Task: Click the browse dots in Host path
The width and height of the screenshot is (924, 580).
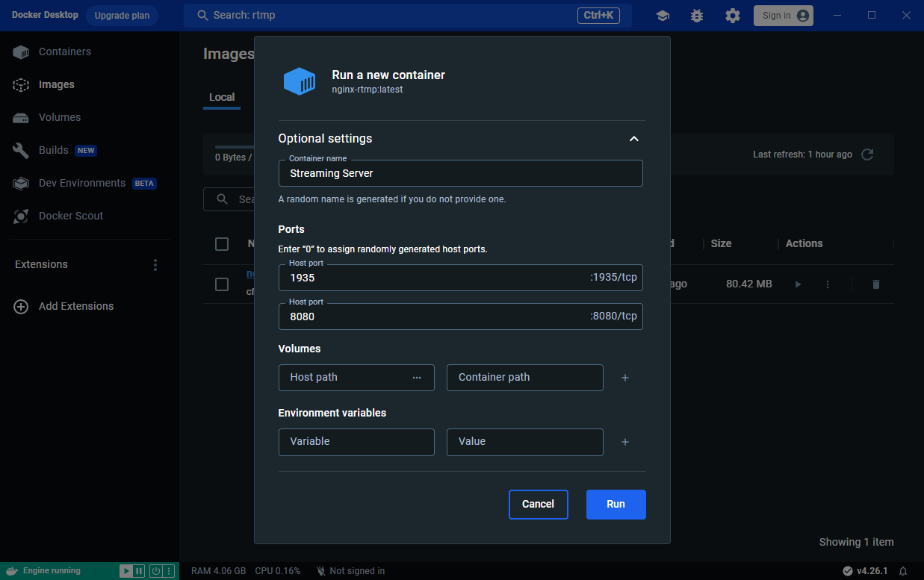Action: [417, 378]
